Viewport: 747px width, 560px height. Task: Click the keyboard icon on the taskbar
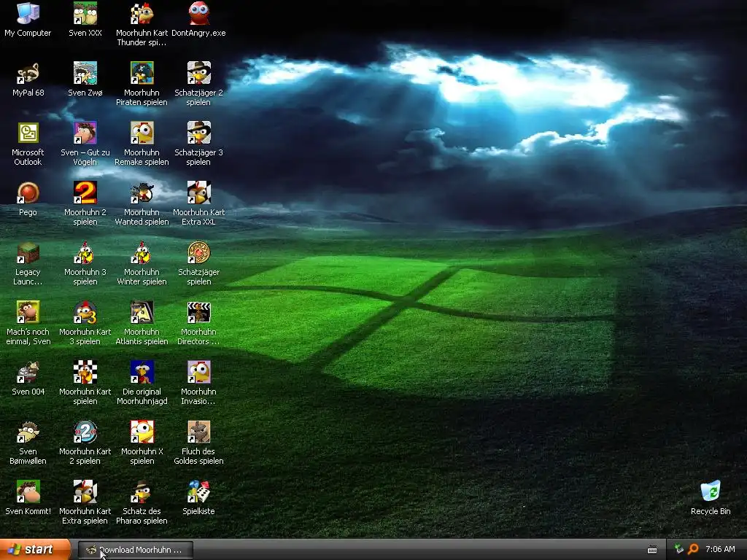tap(652, 550)
